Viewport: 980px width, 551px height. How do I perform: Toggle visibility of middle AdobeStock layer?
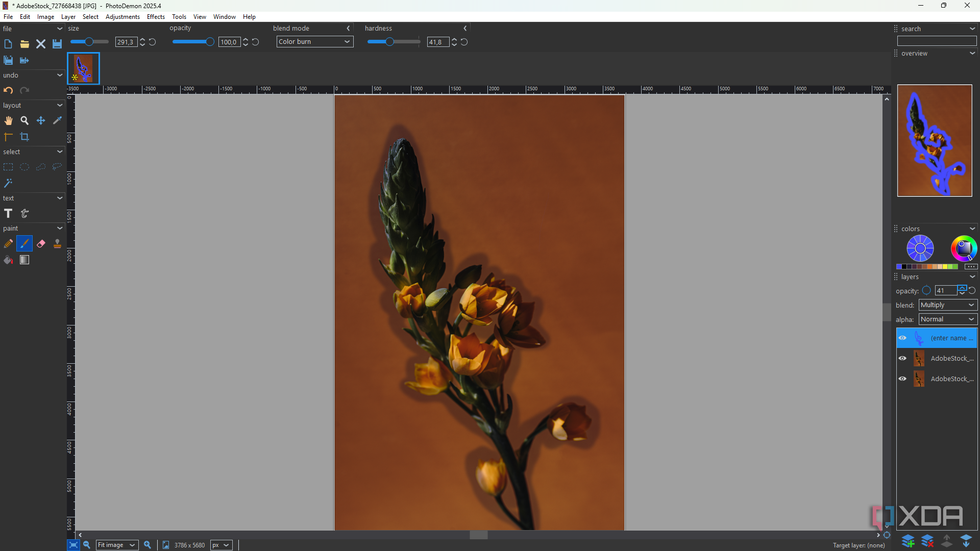pos(902,358)
